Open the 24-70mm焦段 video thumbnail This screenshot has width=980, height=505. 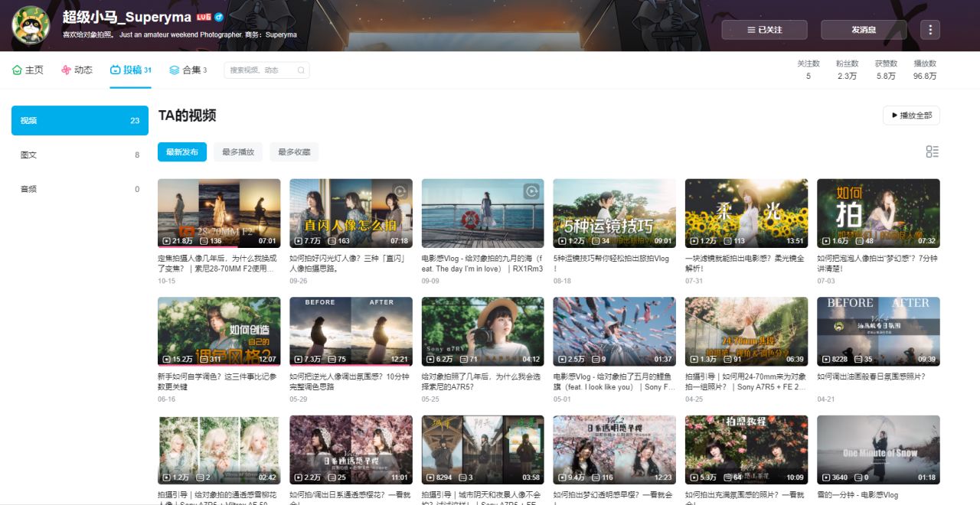[x=746, y=331]
